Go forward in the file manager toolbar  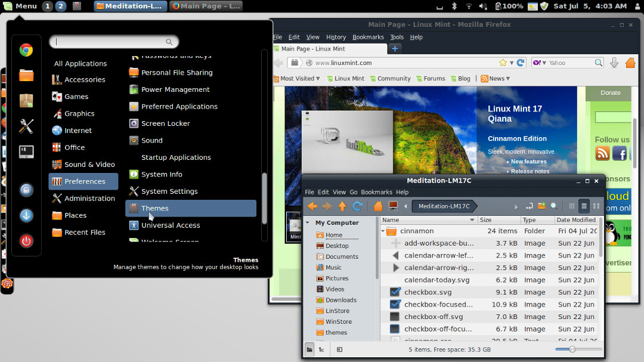(327, 206)
